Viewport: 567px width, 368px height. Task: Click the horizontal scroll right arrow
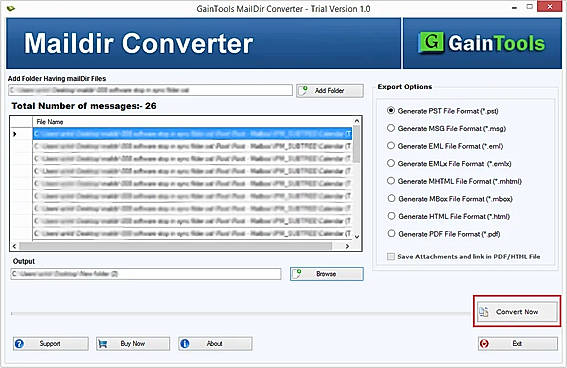[x=348, y=246]
